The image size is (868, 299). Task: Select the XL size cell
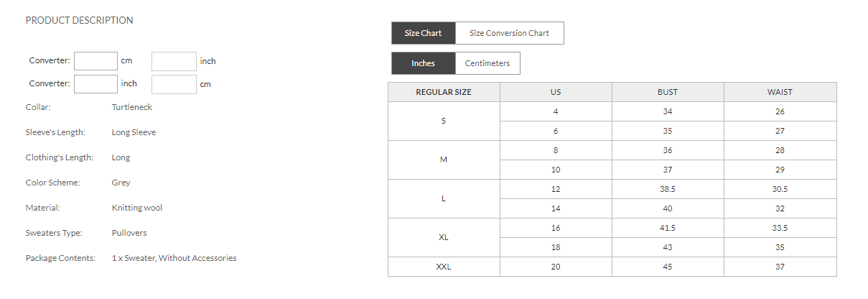444,237
